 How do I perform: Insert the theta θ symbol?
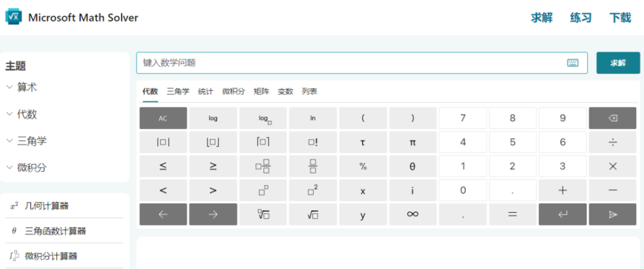coord(413,166)
